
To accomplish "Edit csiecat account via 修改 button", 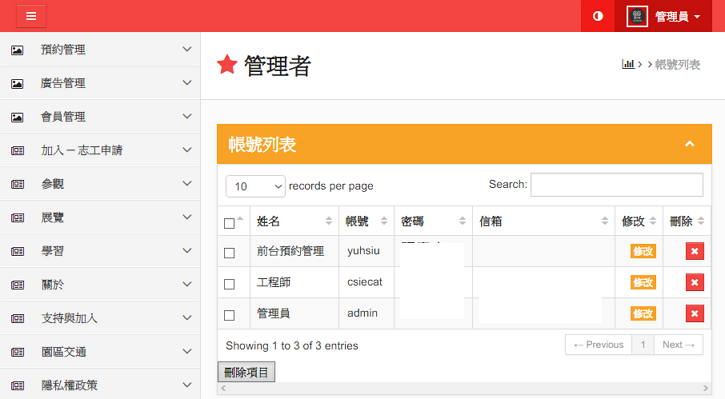I will click(643, 282).
